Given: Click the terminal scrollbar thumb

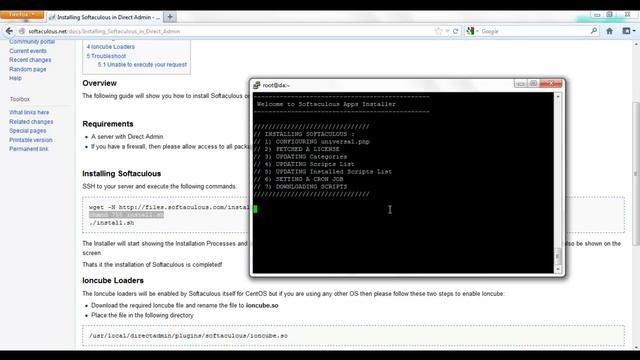Looking at the screenshot, I should [x=558, y=256].
